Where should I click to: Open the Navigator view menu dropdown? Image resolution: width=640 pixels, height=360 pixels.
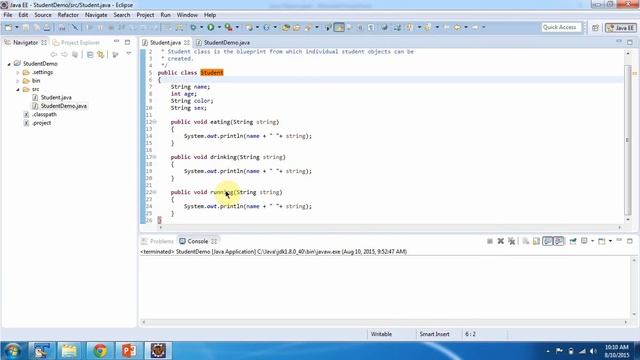pos(129,54)
